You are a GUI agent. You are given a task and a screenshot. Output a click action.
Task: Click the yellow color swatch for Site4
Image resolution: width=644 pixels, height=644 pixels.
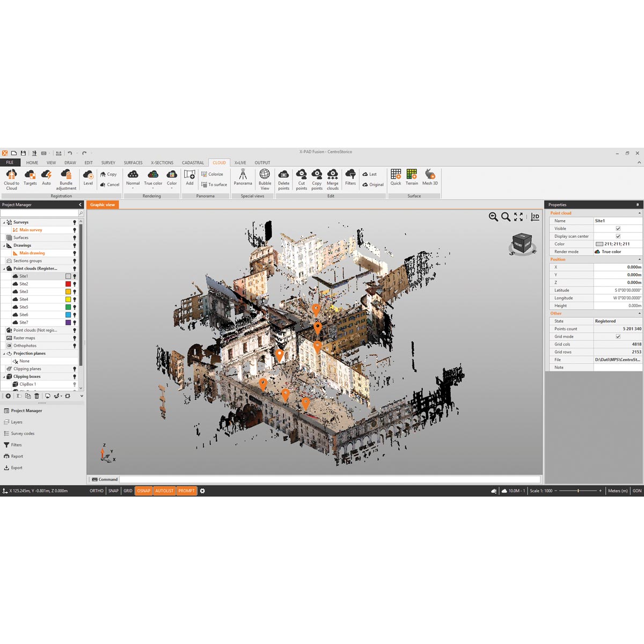pyautogui.click(x=68, y=299)
